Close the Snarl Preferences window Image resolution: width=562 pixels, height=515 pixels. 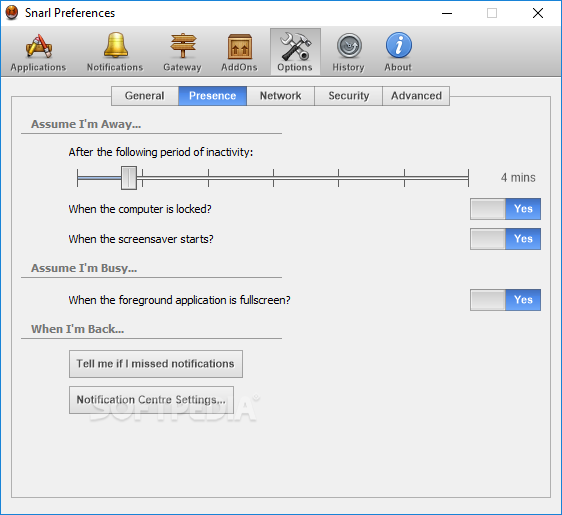coord(538,13)
